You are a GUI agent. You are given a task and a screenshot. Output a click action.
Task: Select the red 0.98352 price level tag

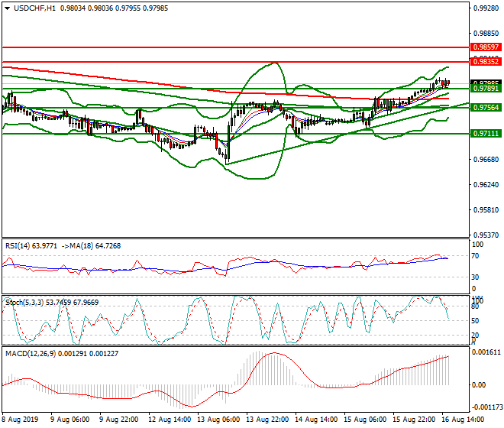click(486, 62)
